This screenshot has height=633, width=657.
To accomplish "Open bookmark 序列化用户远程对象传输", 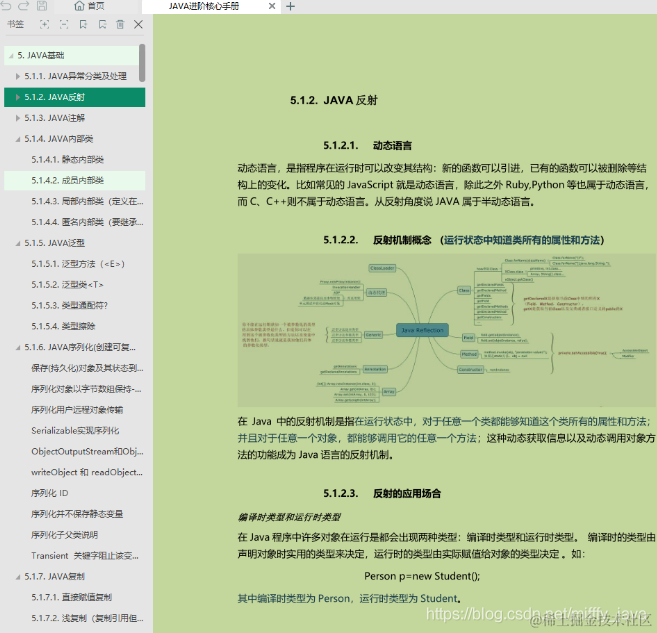I will pyautogui.click(x=77, y=410).
